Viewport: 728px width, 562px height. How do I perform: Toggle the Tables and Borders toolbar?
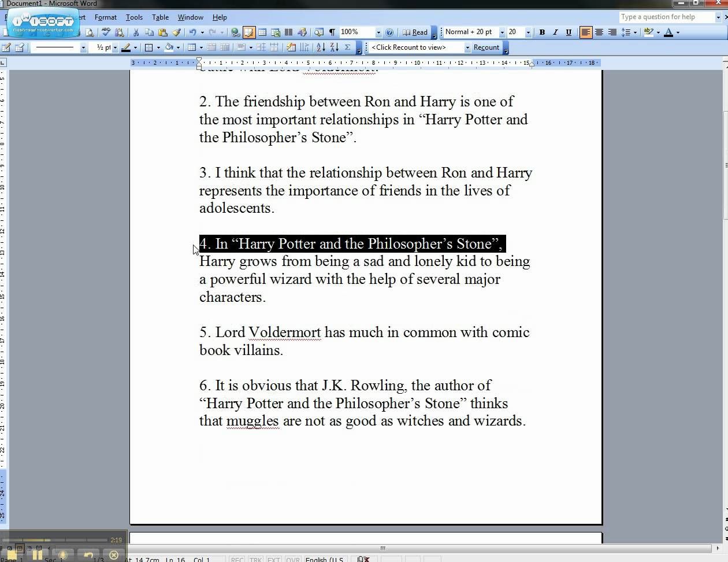point(249,32)
